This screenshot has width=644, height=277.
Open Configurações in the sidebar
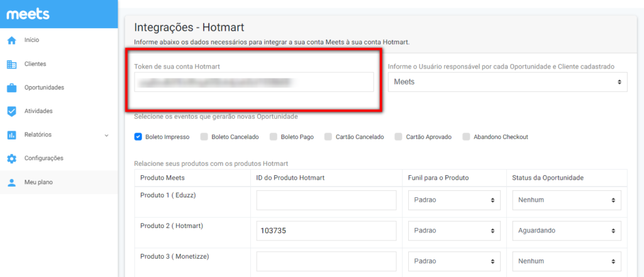(x=58, y=158)
